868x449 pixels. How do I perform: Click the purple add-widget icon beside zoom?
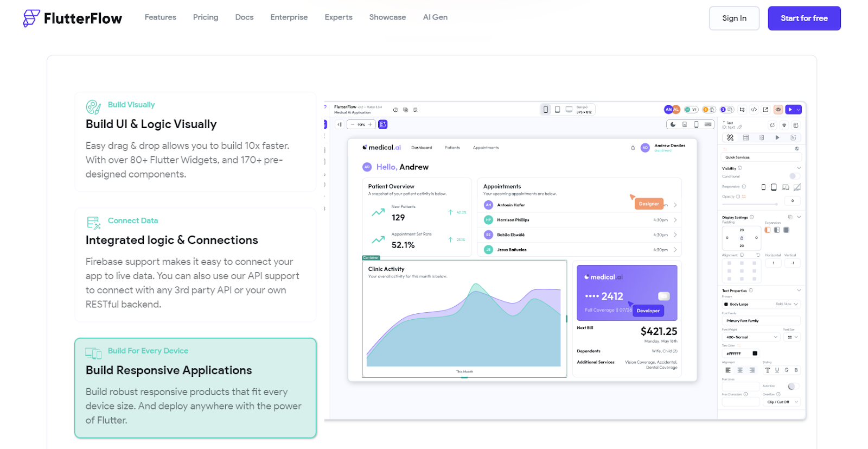(x=383, y=124)
